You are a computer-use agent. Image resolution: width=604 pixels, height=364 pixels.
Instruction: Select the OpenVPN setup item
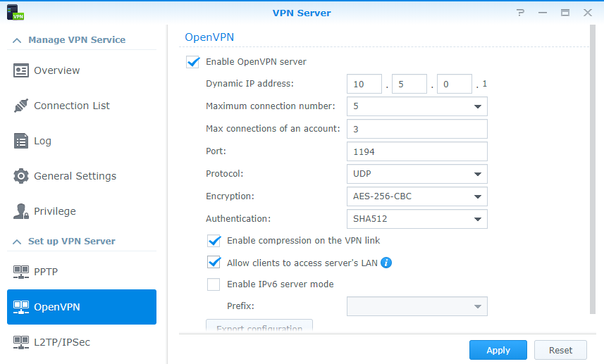click(82, 307)
